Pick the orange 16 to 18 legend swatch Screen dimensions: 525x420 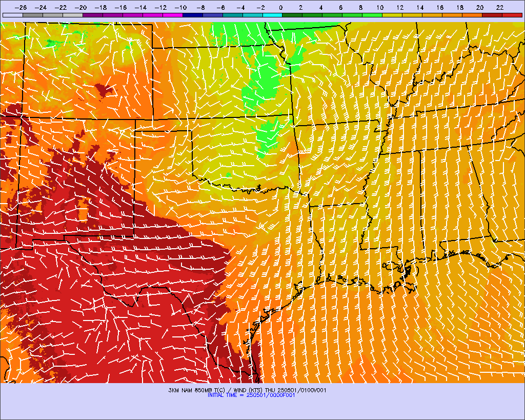[452, 15]
